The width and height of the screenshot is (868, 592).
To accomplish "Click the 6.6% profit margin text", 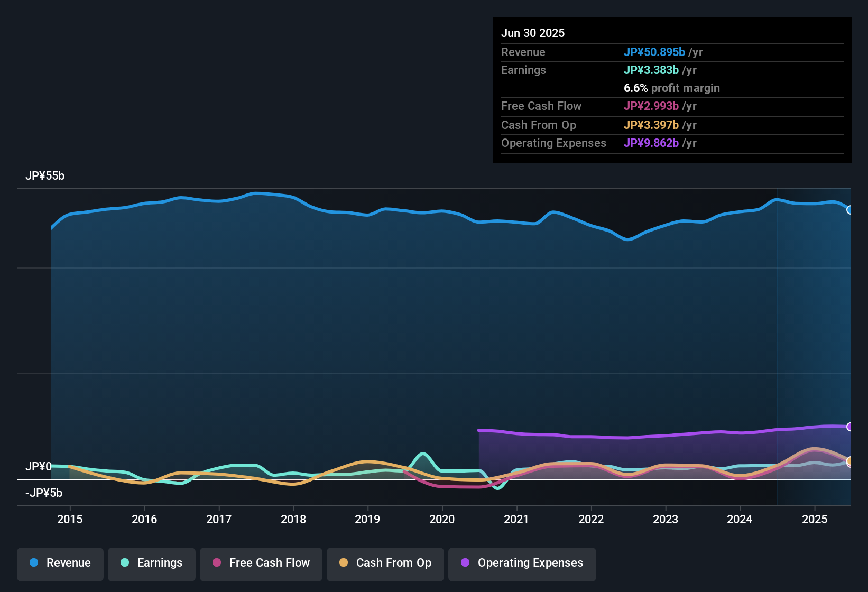I will (672, 88).
